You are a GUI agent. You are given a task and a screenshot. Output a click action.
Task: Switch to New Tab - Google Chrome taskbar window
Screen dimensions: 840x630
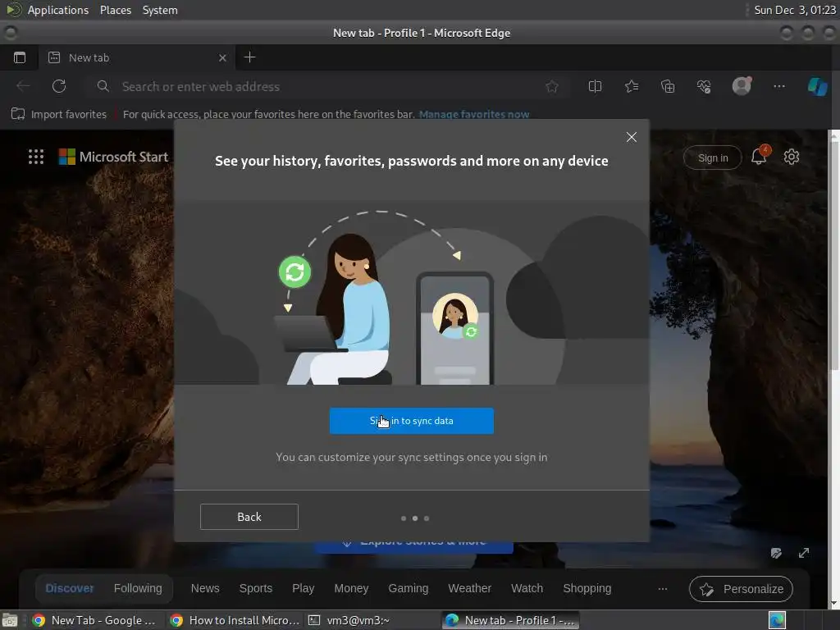click(95, 620)
